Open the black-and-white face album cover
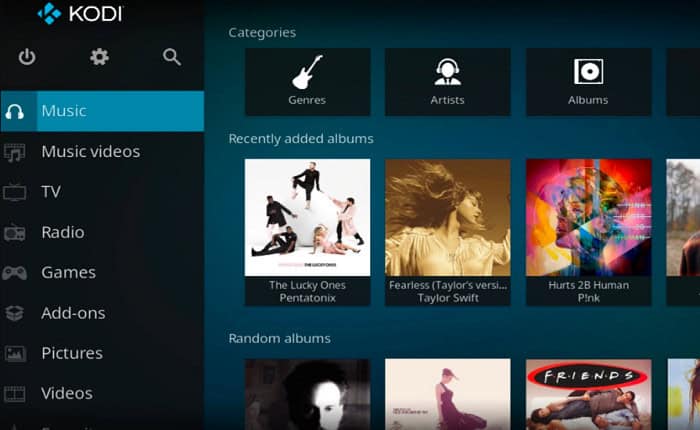Screen dimensions: 700x430 tap(307, 394)
